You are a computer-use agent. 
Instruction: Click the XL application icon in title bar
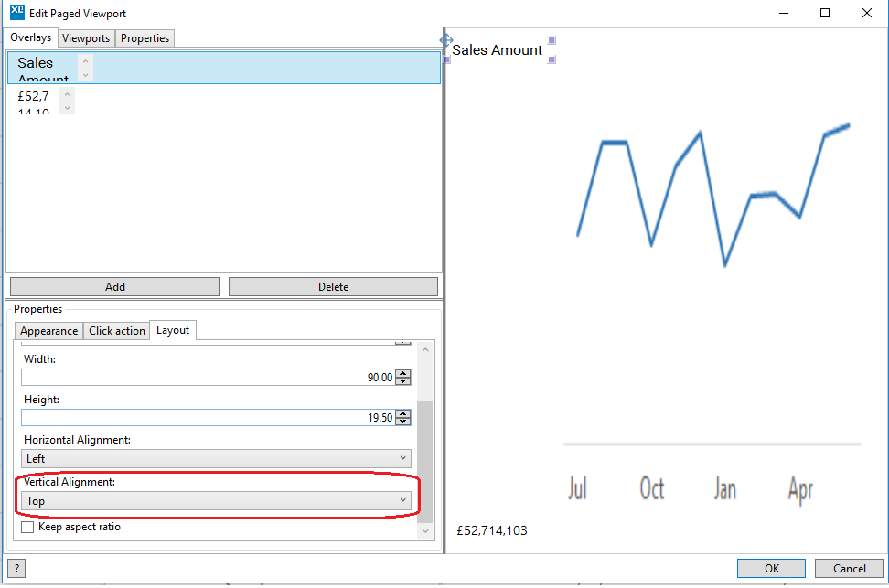point(16,13)
